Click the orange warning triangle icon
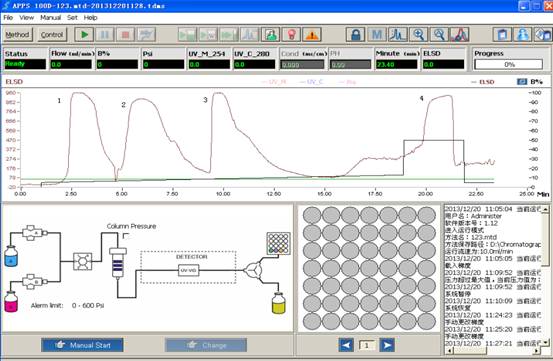This screenshot has height=361, width=553. [312, 35]
